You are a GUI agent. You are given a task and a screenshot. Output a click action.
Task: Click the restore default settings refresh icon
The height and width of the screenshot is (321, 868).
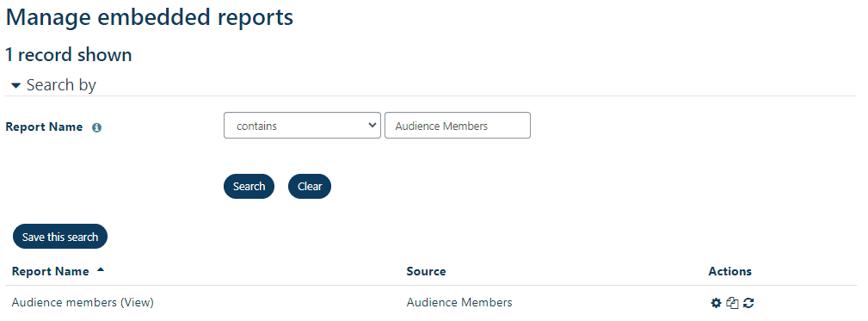point(748,303)
